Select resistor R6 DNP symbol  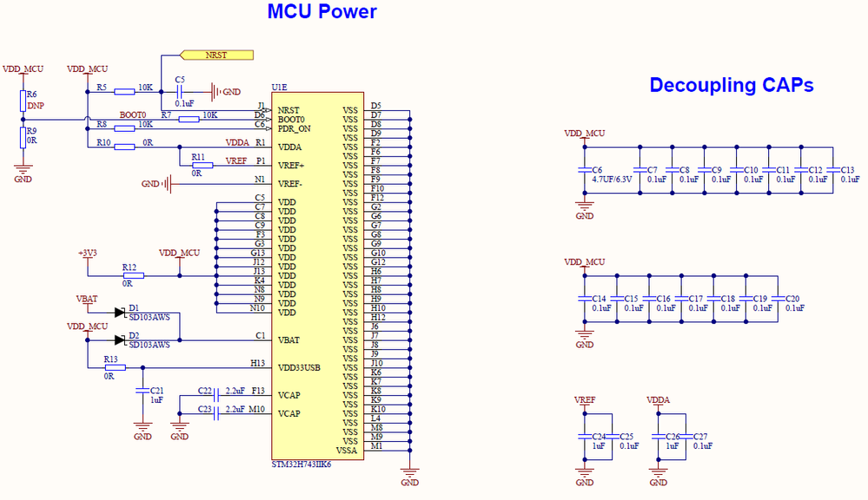pos(23,102)
